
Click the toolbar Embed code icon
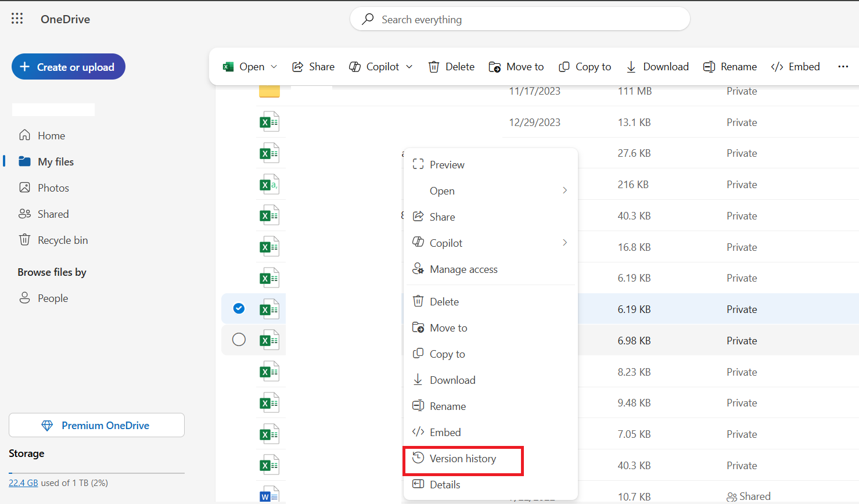pyautogui.click(x=777, y=67)
